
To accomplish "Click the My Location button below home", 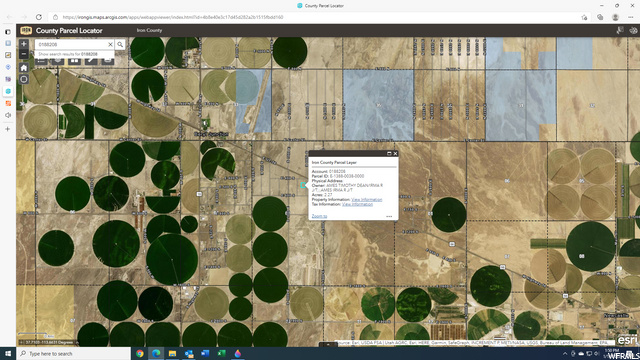I will click(24, 79).
